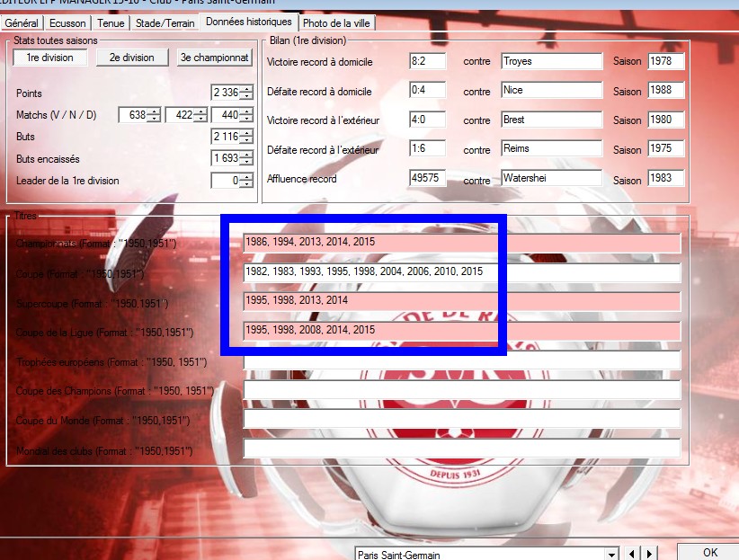The image size is (739, 560).
Task: Edit the Nice opponent field
Action: [552, 91]
